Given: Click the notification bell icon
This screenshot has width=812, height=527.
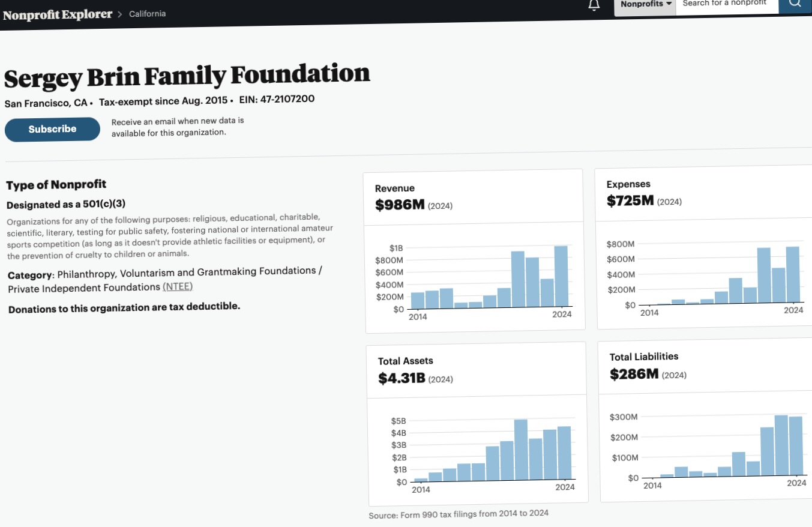Looking at the screenshot, I should [x=594, y=5].
